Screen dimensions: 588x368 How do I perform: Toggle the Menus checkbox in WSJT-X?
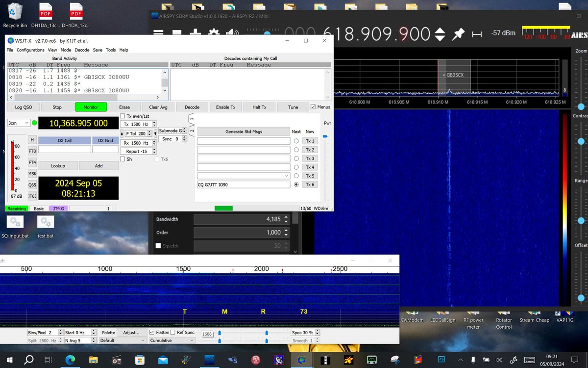point(314,107)
